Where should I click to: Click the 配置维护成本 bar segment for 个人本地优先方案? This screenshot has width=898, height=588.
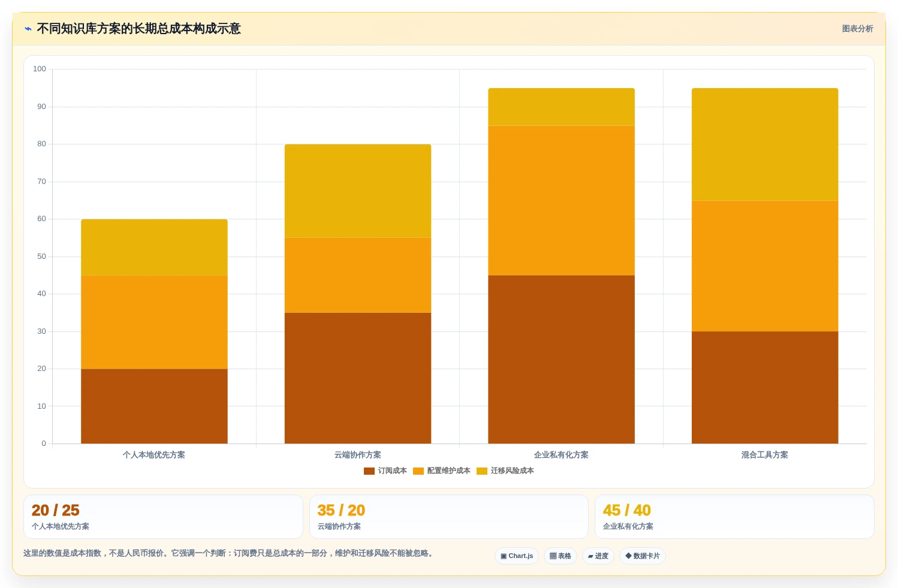point(154,322)
